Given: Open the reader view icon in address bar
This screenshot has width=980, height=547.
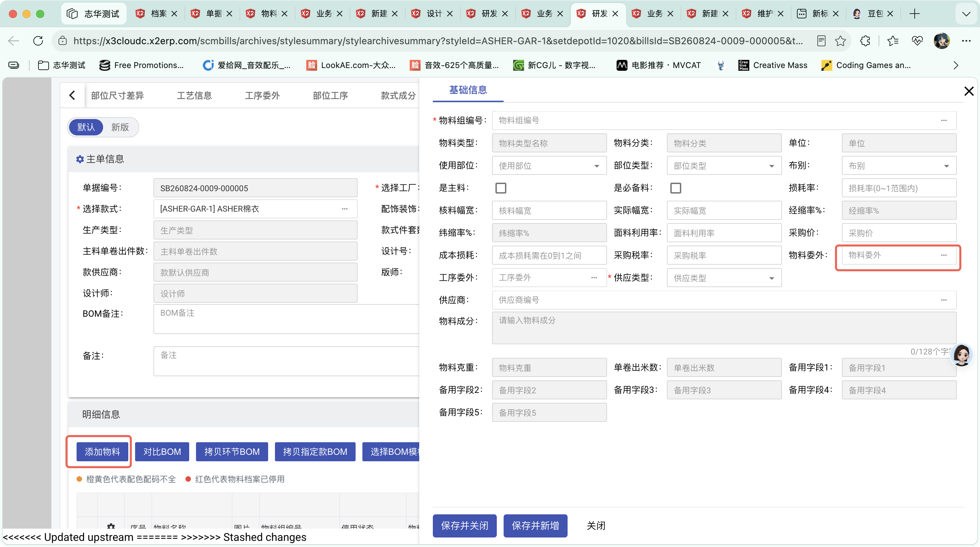Looking at the screenshot, I should (x=821, y=41).
